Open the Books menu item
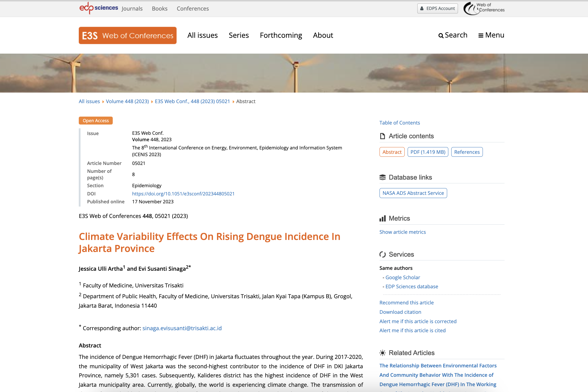This screenshot has width=588, height=392. pyautogui.click(x=160, y=8)
